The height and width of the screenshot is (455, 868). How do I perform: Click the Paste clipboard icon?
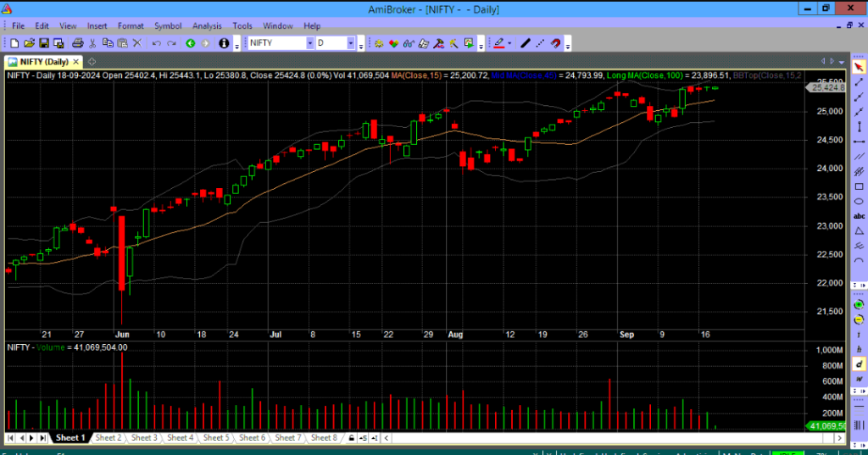click(122, 43)
